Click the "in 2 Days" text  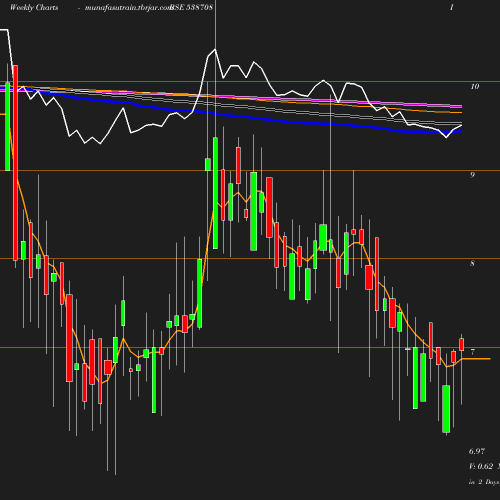[484, 482]
